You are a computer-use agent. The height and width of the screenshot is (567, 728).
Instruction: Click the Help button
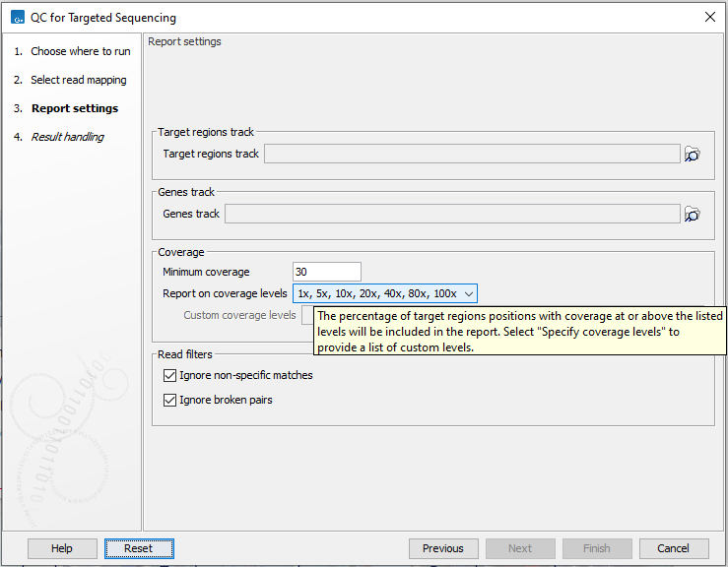coord(62,548)
